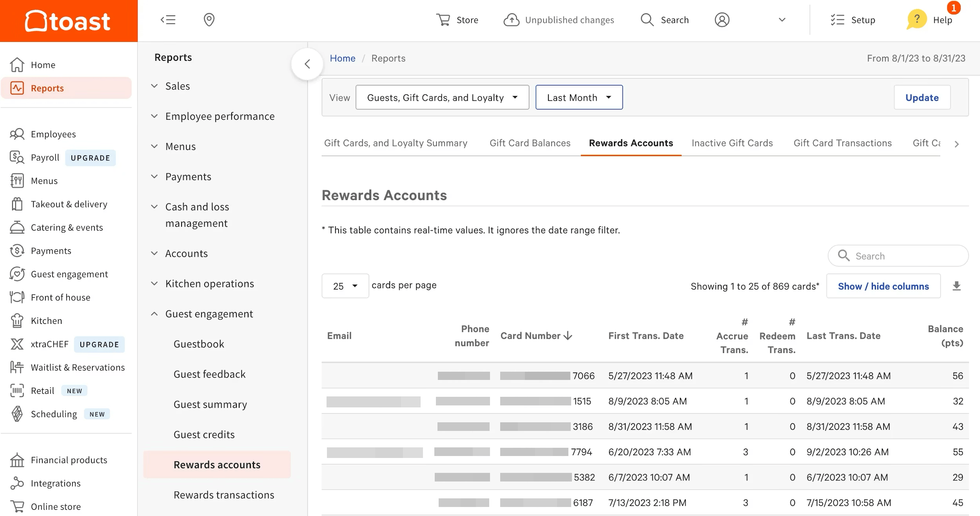980x516 pixels.
Task: Open Waitlist & Reservations section
Action: click(78, 367)
